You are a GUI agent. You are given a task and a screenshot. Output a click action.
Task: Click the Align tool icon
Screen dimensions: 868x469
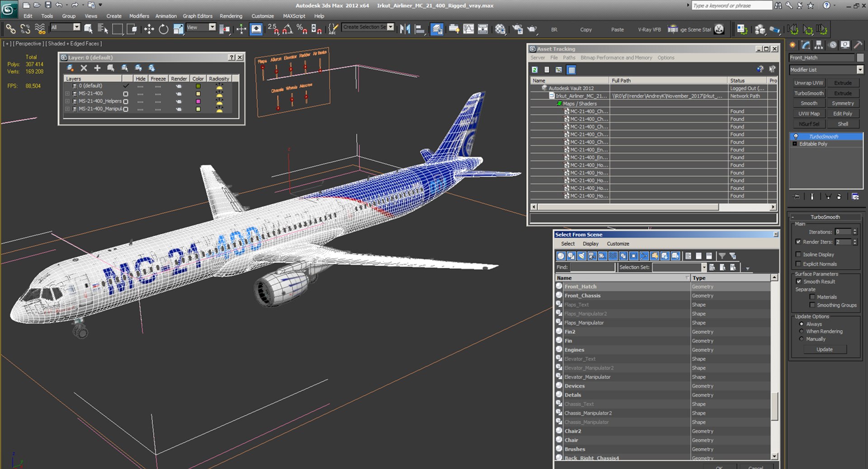(x=420, y=29)
